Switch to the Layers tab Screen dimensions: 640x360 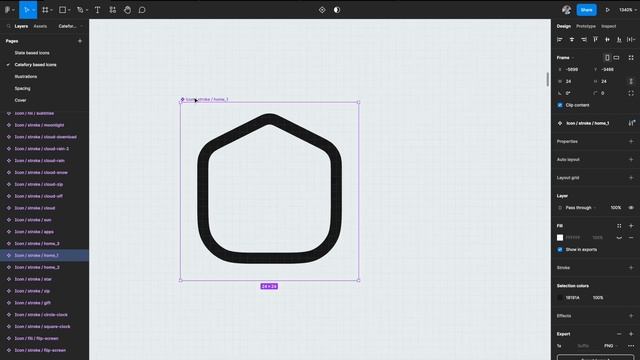tap(21, 26)
